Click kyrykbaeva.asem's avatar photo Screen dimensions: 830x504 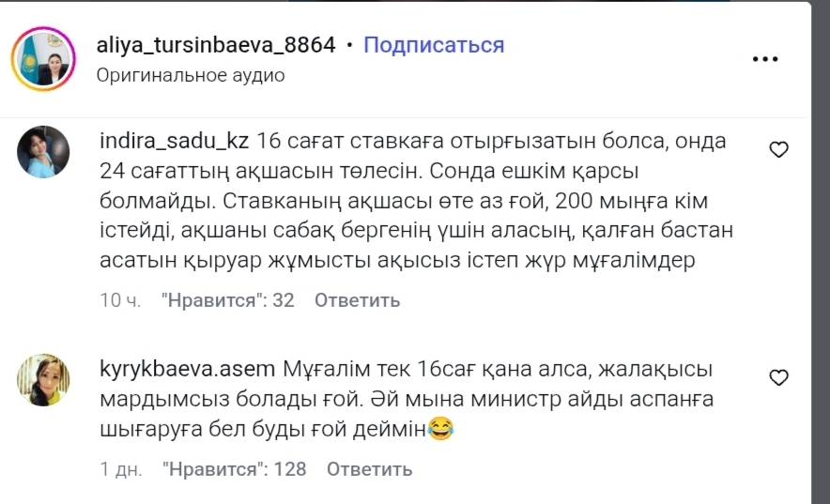click(43, 379)
